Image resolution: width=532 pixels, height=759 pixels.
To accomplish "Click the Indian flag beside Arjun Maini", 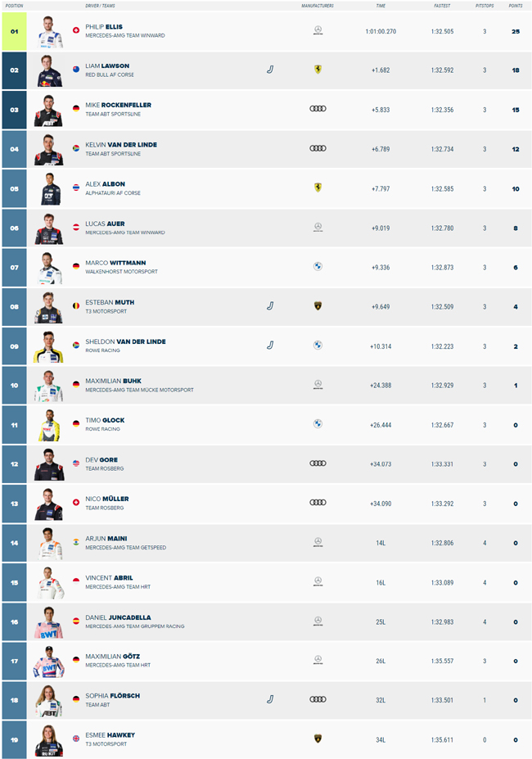I will click(76, 542).
